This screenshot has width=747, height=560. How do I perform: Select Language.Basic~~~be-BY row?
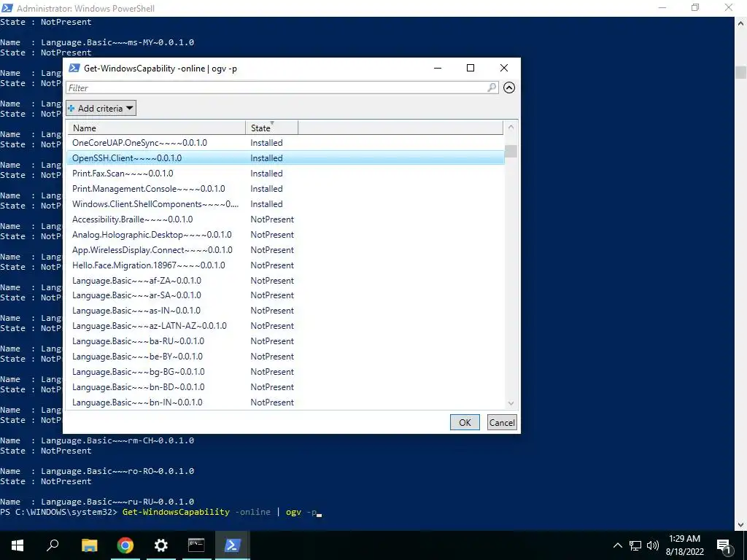286,356
